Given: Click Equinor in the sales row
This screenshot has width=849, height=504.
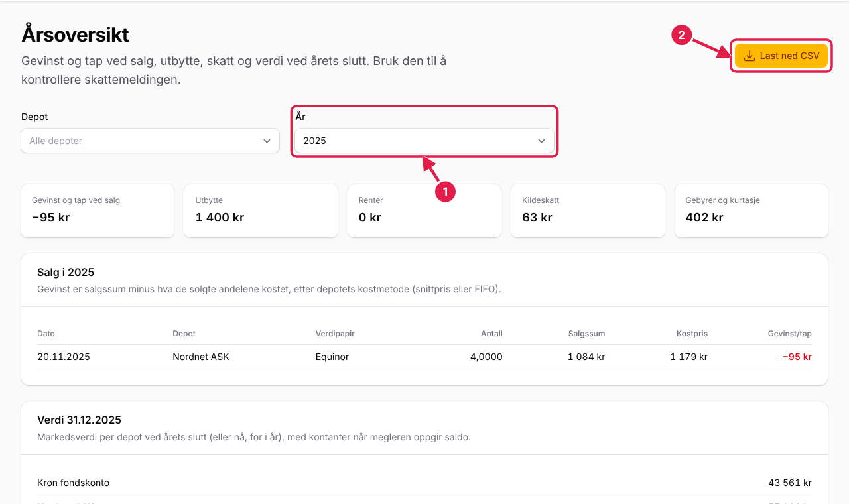Looking at the screenshot, I should 332,357.
